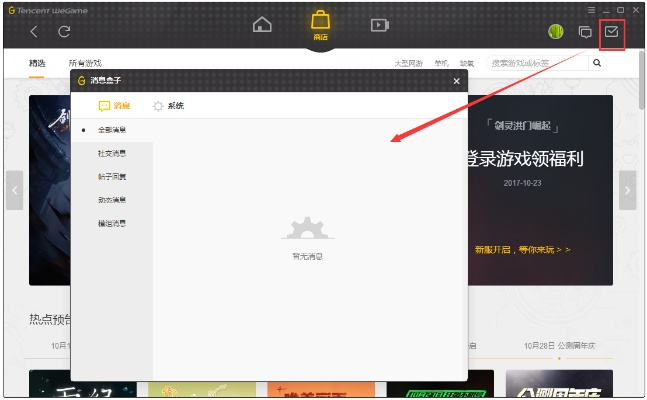Open the live video icon
Image resolution: width=647 pixels, height=400 pixels.
coord(379,25)
